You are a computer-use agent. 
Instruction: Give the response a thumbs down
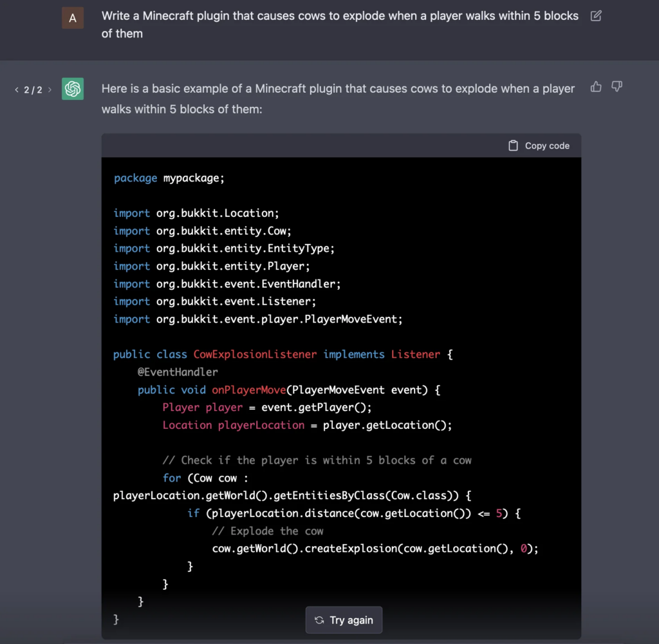(617, 86)
